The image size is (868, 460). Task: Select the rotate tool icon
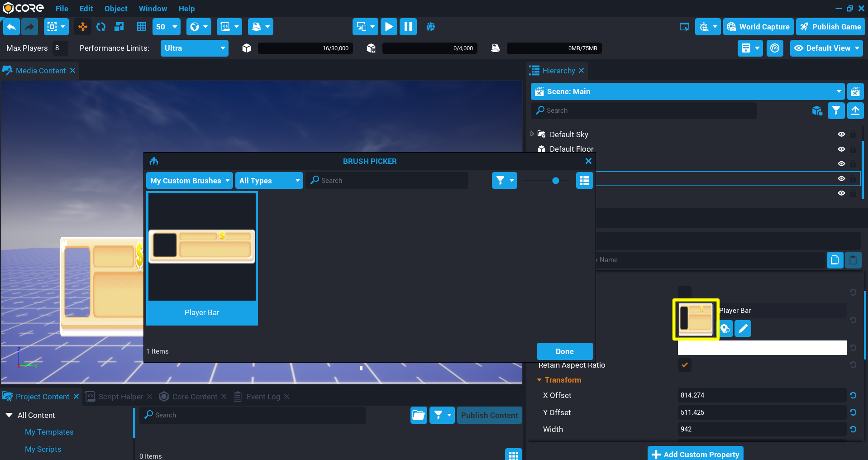click(x=101, y=27)
